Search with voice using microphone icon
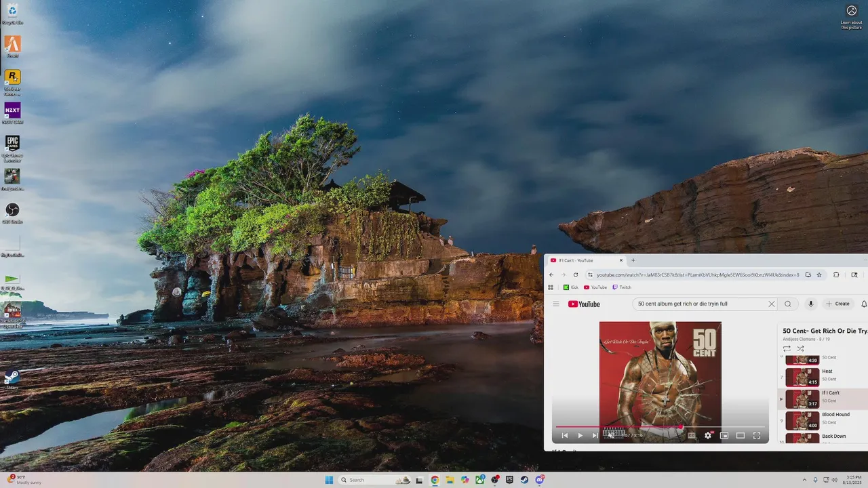 [810, 304]
